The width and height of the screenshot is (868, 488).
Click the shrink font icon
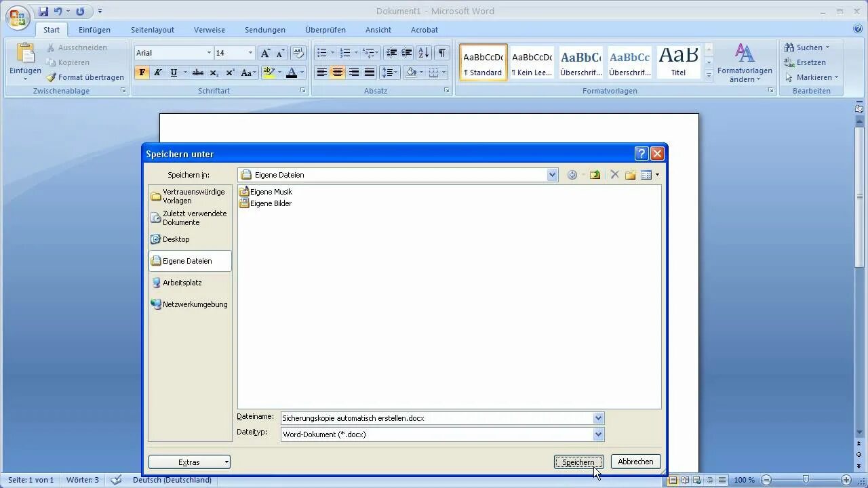click(281, 53)
